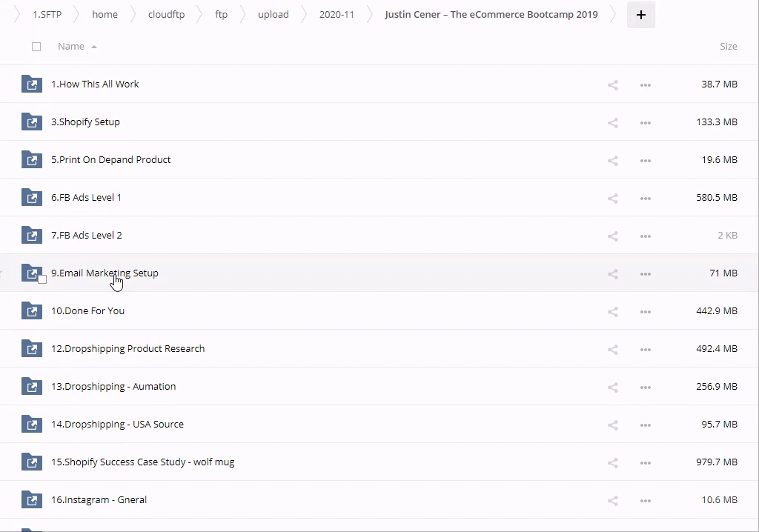Expand more actions for 13.Dropshipping - Aumation
759x532 pixels.
(x=645, y=387)
